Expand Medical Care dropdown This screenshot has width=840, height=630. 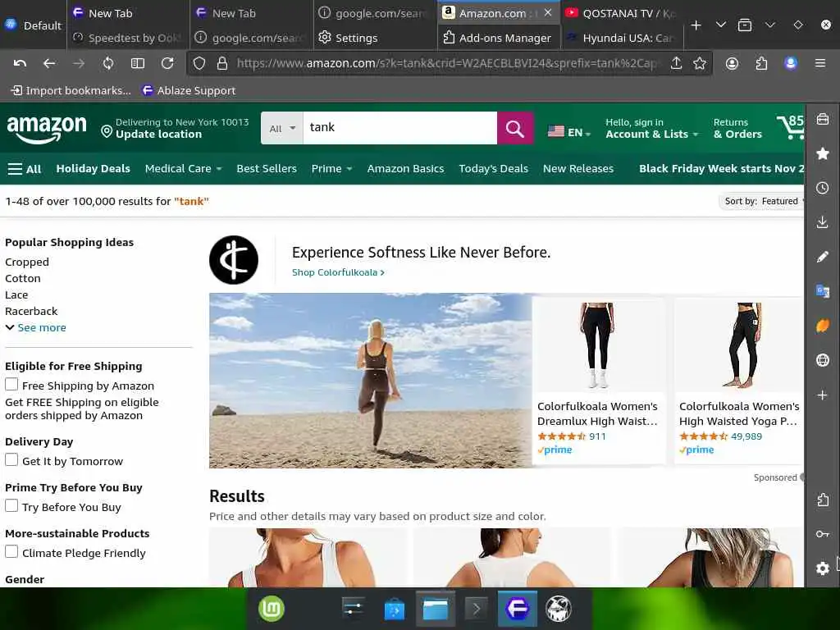[x=183, y=169]
